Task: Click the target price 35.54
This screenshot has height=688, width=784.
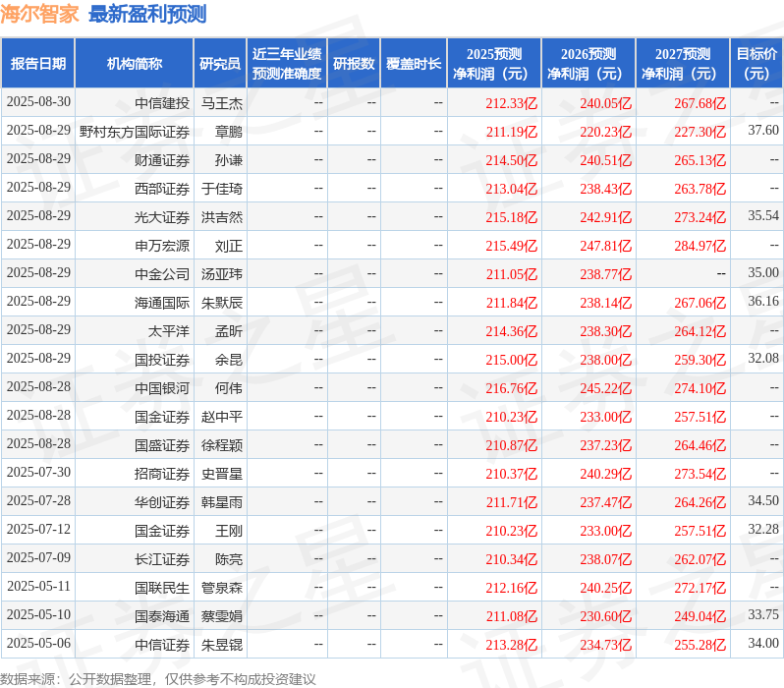Action: pos(763,215)
